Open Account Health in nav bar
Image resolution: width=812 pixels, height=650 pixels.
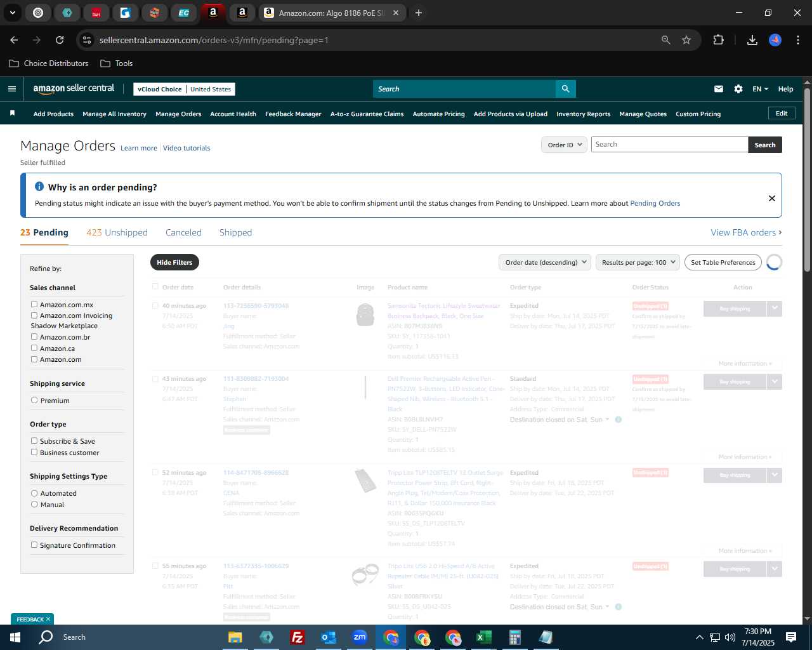tap(233, 114)
